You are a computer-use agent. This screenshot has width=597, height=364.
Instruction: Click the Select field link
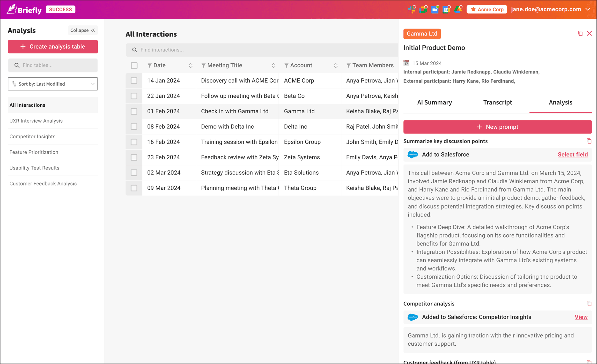[573, 154]
